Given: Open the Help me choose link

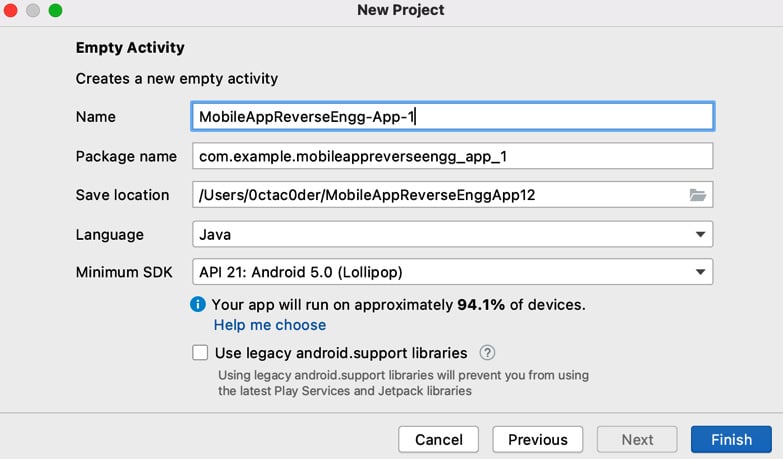Looking at the screenshot, I should click(270, 325).
